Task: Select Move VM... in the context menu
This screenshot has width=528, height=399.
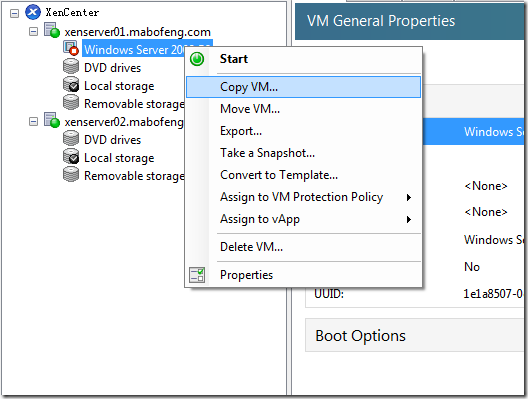Action: click(x=303, y=109)
